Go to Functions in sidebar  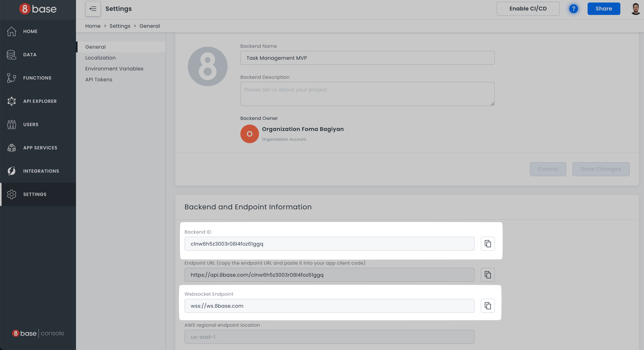click(37, 78)
